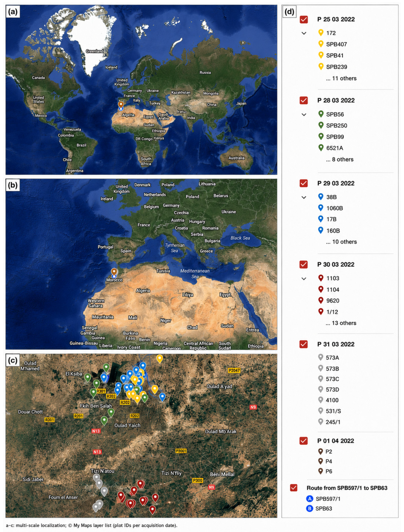
Task: Collapse the P 25 03 2022 layer chevron
Action: [x=304, y=33]
